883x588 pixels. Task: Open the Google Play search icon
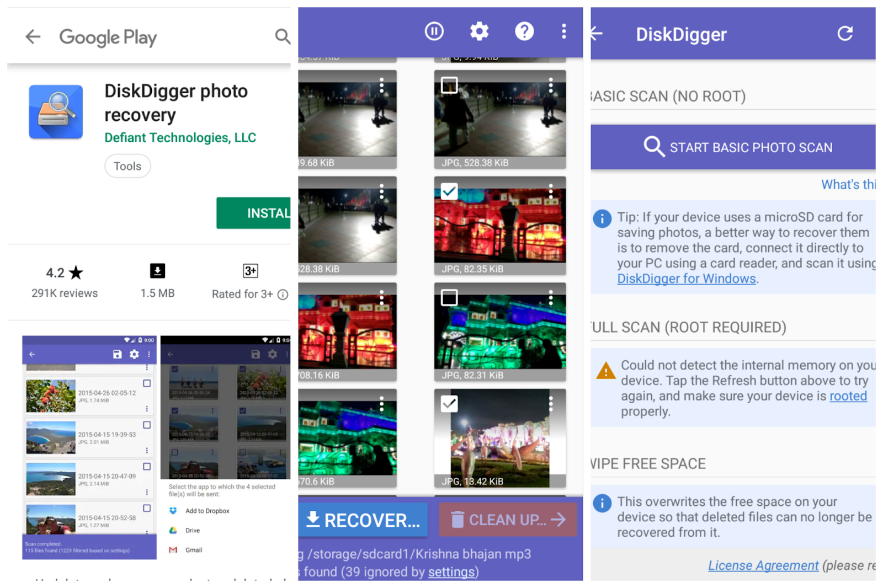pyautogui.click(x=283, y=37)
